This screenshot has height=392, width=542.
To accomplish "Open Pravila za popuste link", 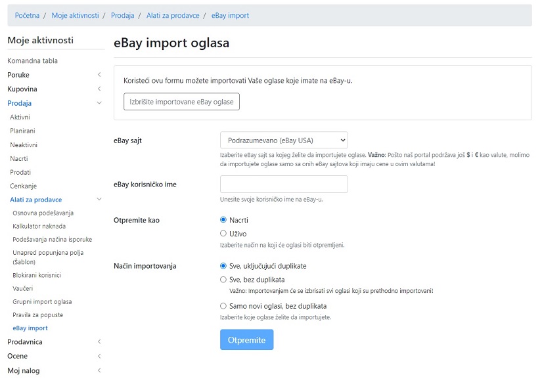I will pyautogui.click(x=38, y=315).
